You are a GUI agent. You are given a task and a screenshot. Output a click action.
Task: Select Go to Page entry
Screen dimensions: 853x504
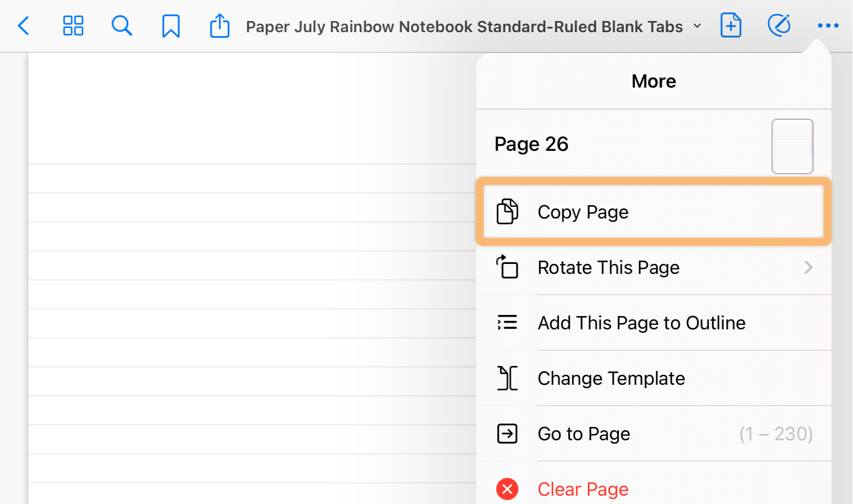[654, 434]
